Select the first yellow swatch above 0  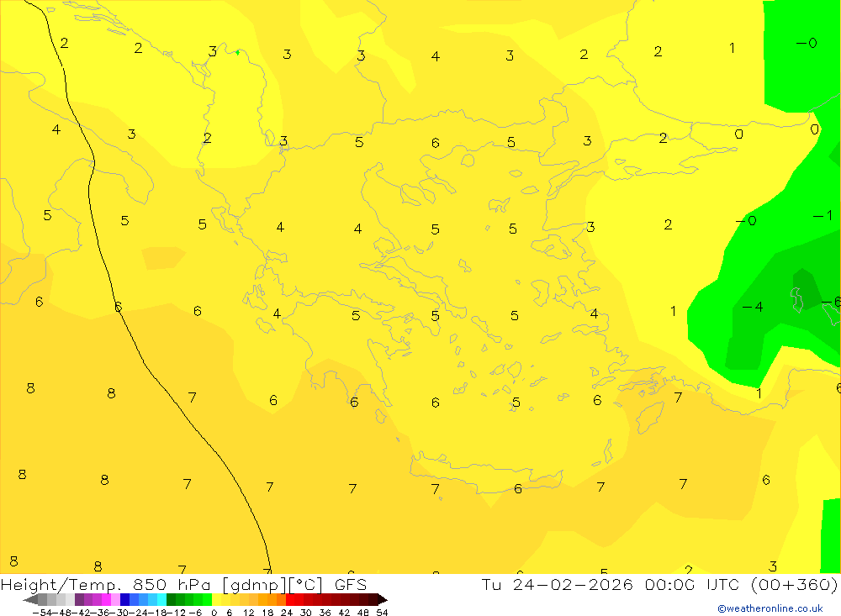pyautogui.click(x=217, y=599)
